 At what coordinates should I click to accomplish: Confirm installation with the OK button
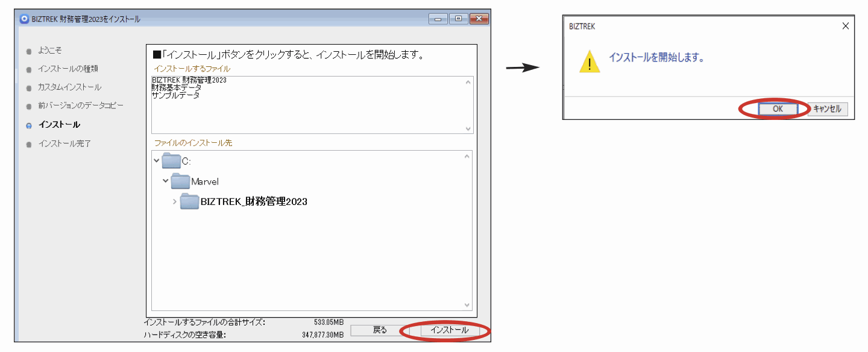pyautogui.click(x=778, y=109)
